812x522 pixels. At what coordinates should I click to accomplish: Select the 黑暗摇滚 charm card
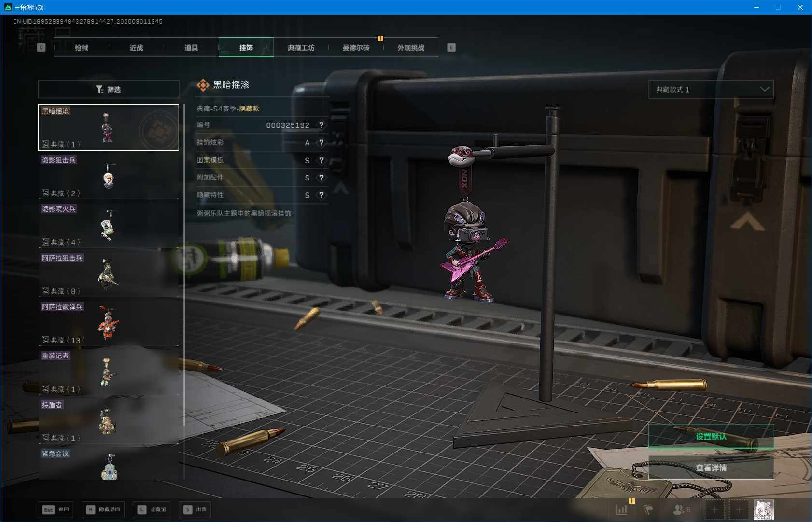(109, 127)
